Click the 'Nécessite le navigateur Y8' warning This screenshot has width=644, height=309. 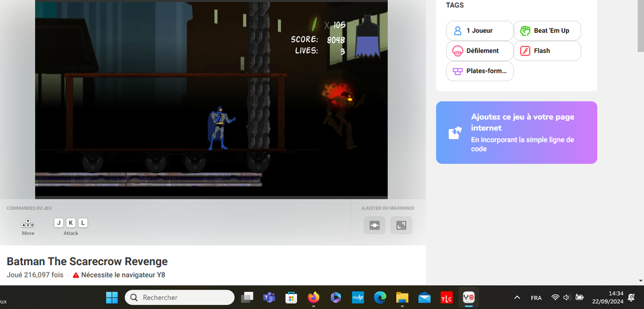(x=119, y=275)
